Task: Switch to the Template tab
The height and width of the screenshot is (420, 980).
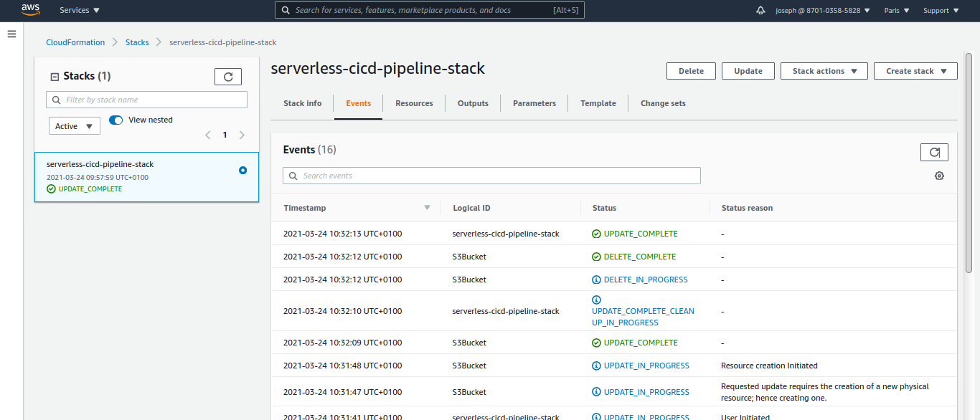Action: [598, 103]
